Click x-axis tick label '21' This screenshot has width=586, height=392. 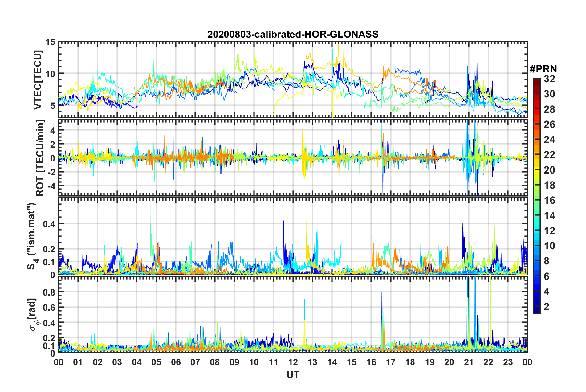point(469,362)
